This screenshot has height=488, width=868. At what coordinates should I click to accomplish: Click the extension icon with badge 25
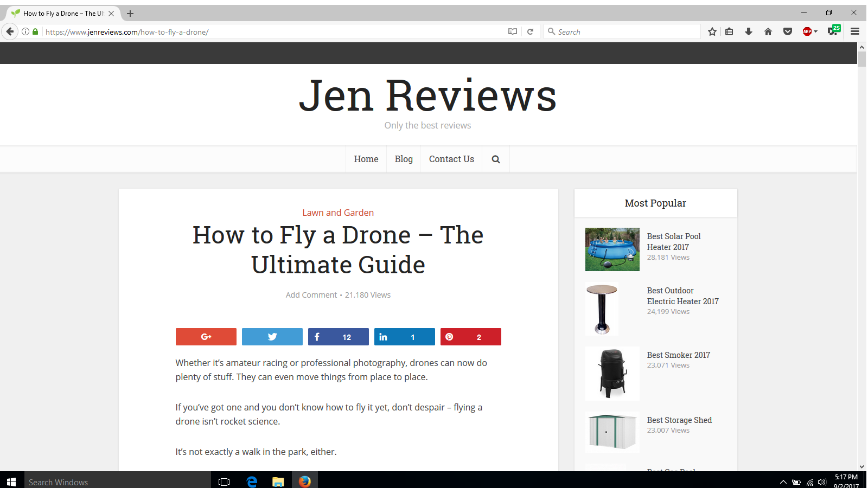[x=834, y=30]
